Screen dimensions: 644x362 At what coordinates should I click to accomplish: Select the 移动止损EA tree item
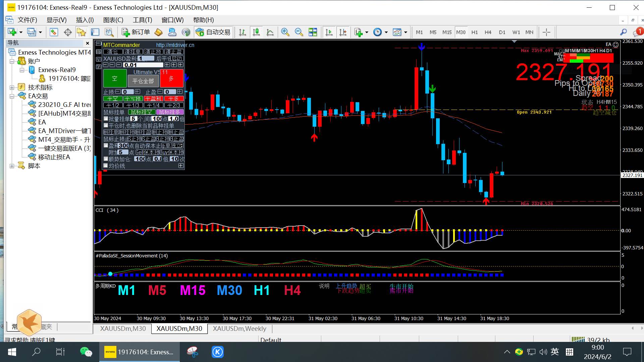[x=54, y=157]
